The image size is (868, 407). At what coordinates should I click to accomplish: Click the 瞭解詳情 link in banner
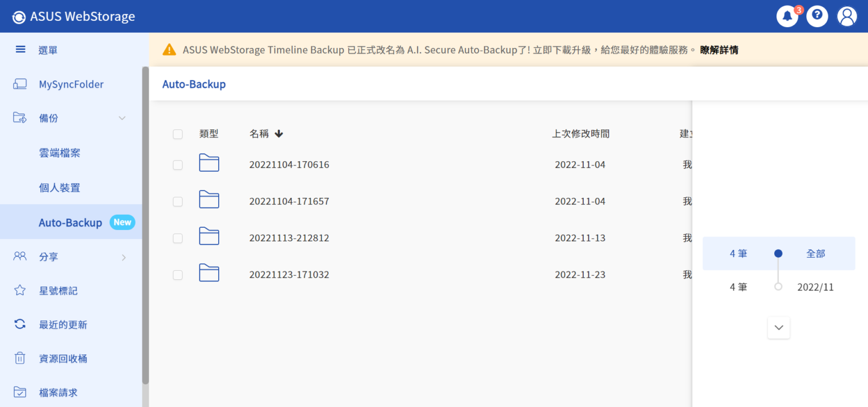[x=719, y=50]
